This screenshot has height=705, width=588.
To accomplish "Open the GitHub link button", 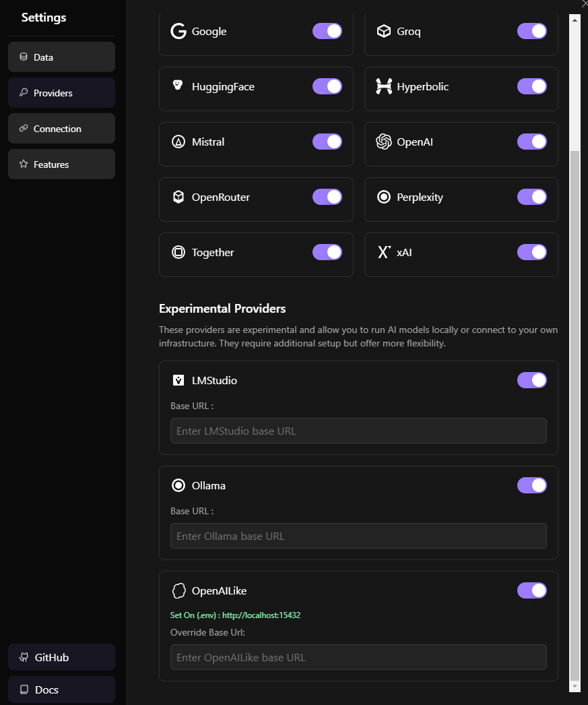I will click(x=61, y=657).
